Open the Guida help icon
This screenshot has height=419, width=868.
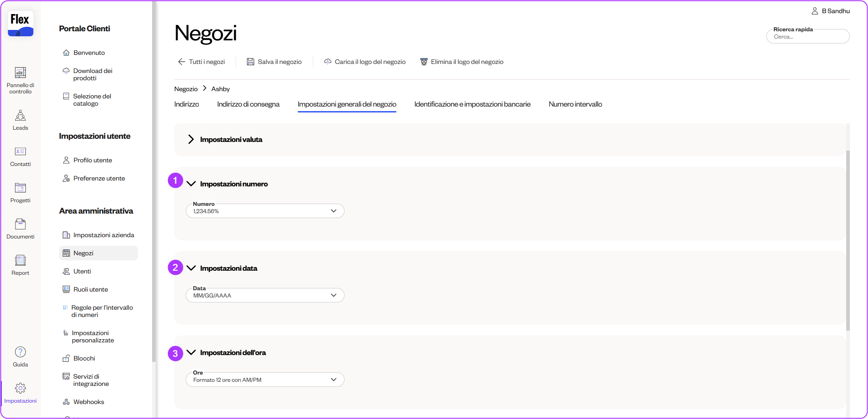pyautogui.click(x=20, y=352)
